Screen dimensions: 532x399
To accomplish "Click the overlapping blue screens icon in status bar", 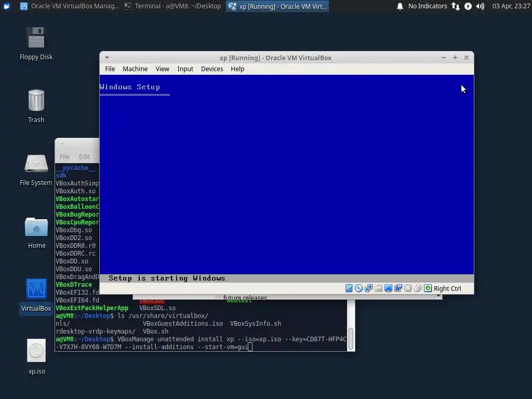I will pos(398,288).
